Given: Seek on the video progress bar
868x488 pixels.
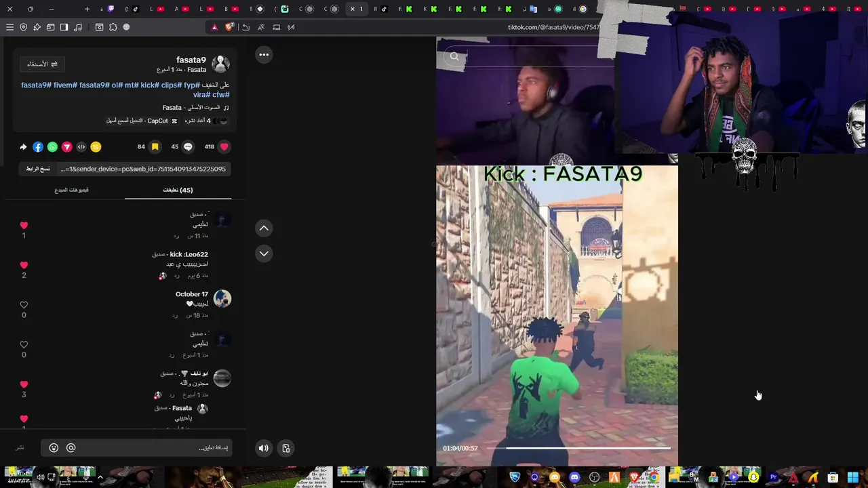Looking at the screenshot, I should point(578,448).
